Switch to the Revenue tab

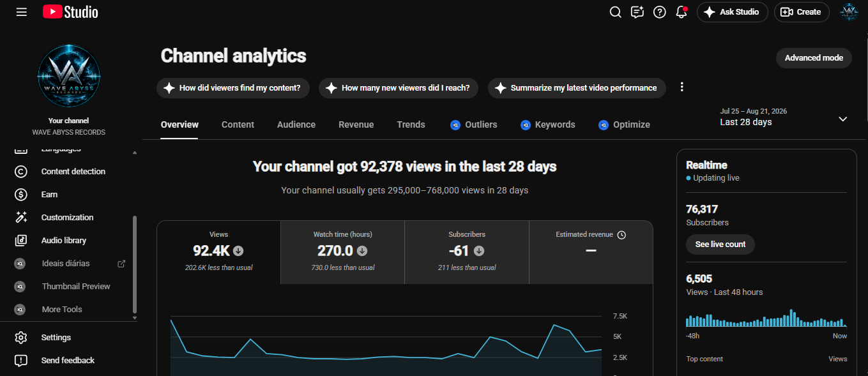pos(356,124)
